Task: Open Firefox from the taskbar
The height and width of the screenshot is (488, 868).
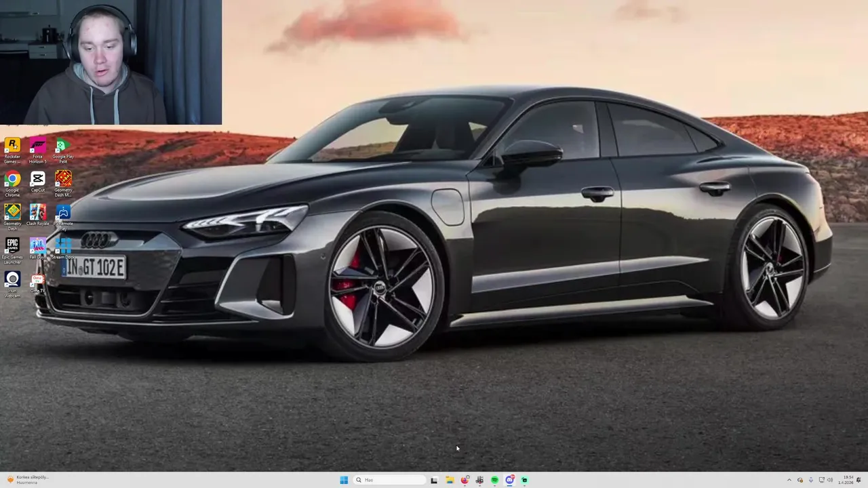Action: point(465,480)
